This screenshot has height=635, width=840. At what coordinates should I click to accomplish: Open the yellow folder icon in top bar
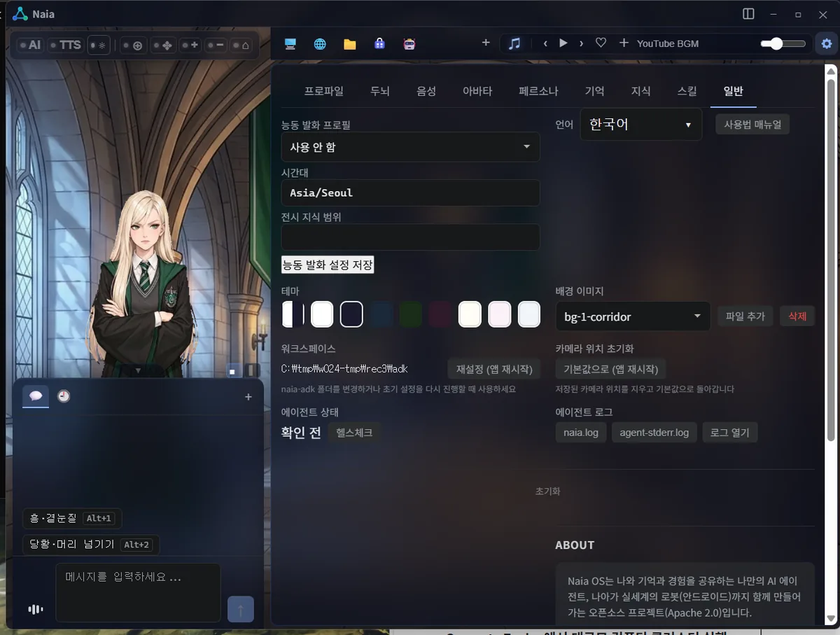tap(350, 43)
